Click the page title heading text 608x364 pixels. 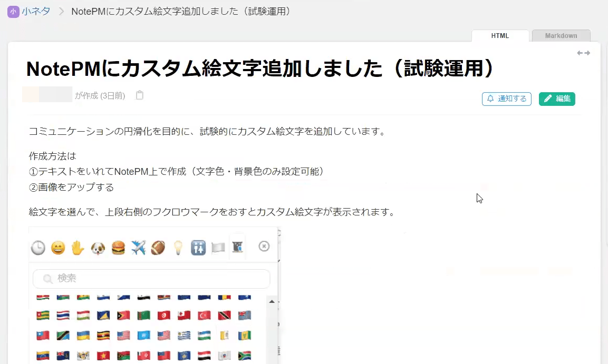[x=260, y=69]
